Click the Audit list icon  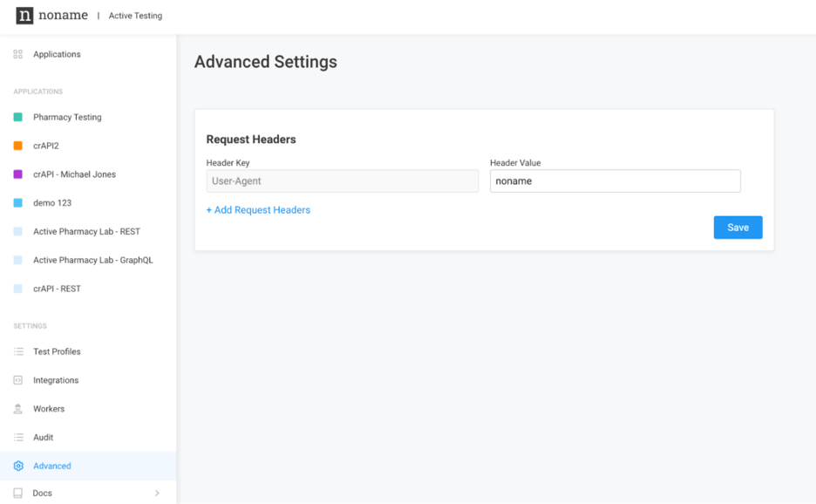coord(18,438)
